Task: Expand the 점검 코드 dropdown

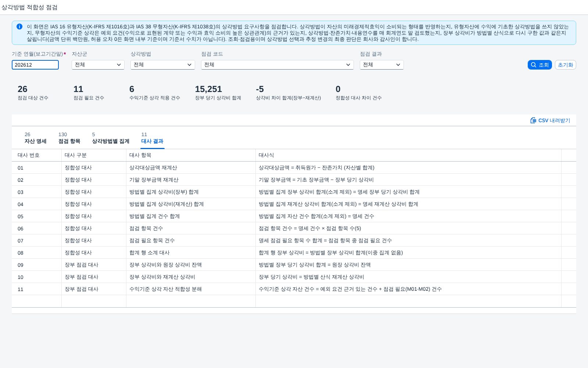Action: (x=277, y=65)
